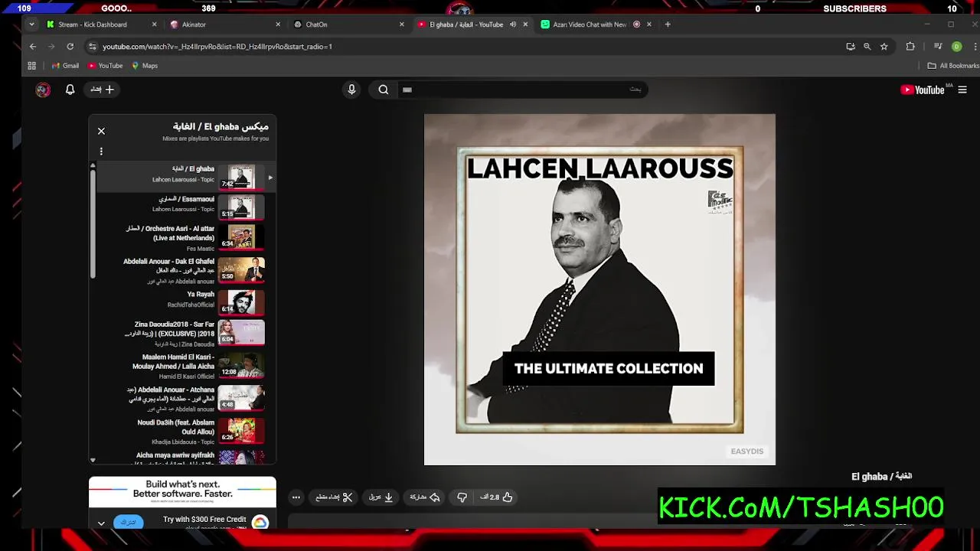Mute the YouTube tab via its speaker icon

tap(513, 24)
